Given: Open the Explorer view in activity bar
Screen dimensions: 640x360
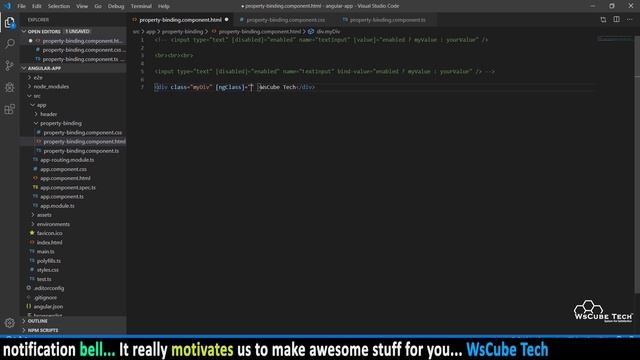Looking at the screenshot, I should coord(9,22).
